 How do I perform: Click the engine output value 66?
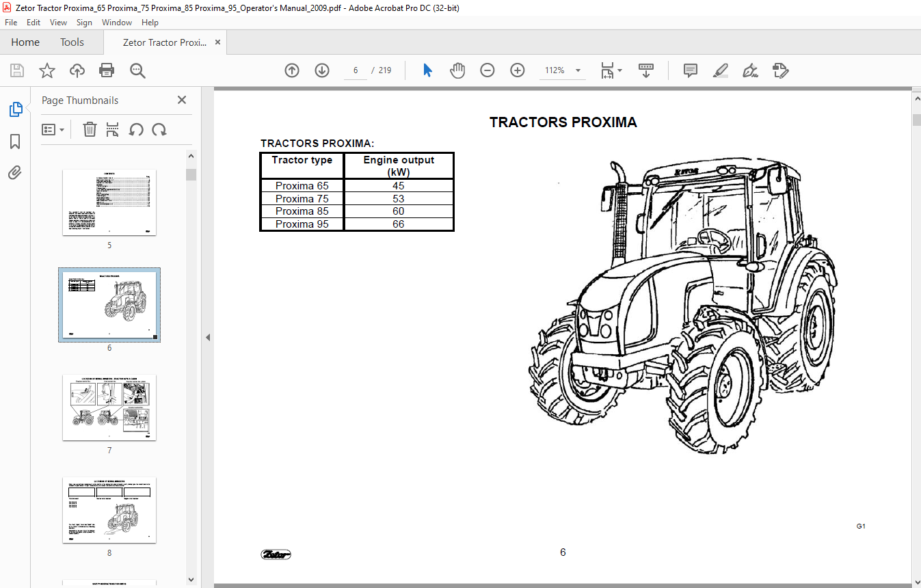pyautogui.click(x=399, y=224)
